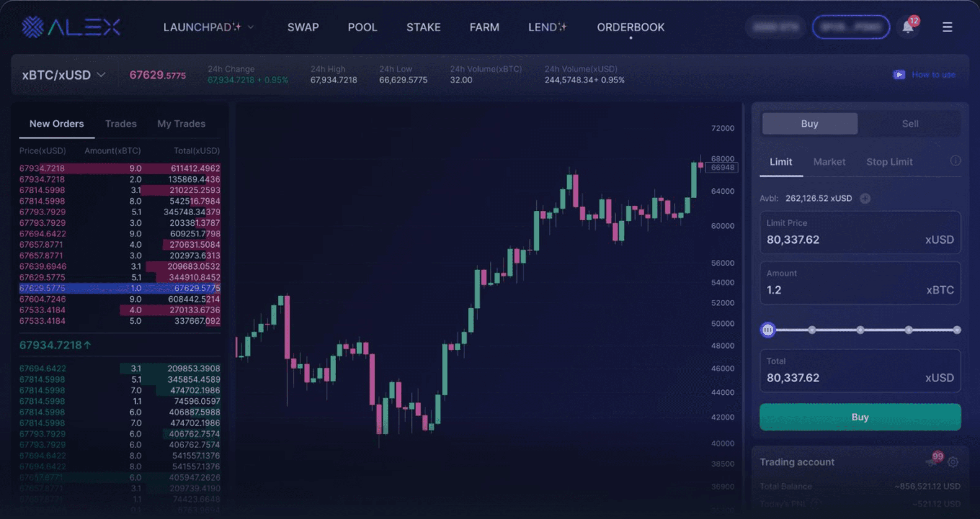Click the Amount(xBTC) column header

[x=113, y=151]
